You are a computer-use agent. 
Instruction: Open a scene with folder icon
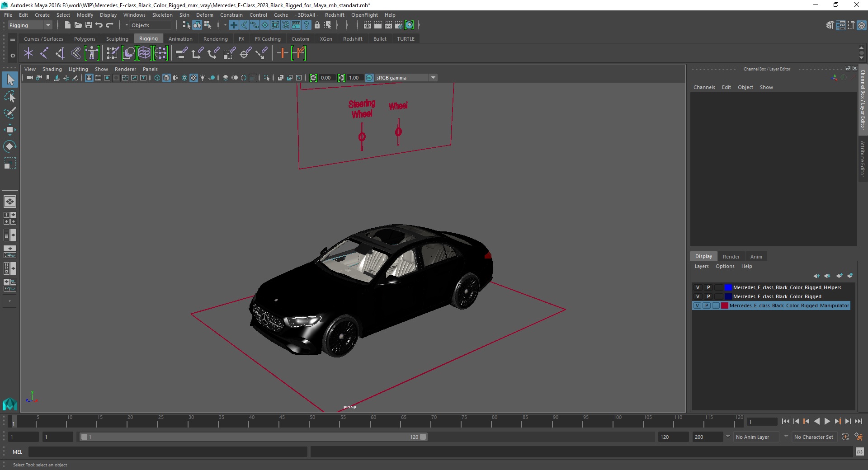pos(78,25)
